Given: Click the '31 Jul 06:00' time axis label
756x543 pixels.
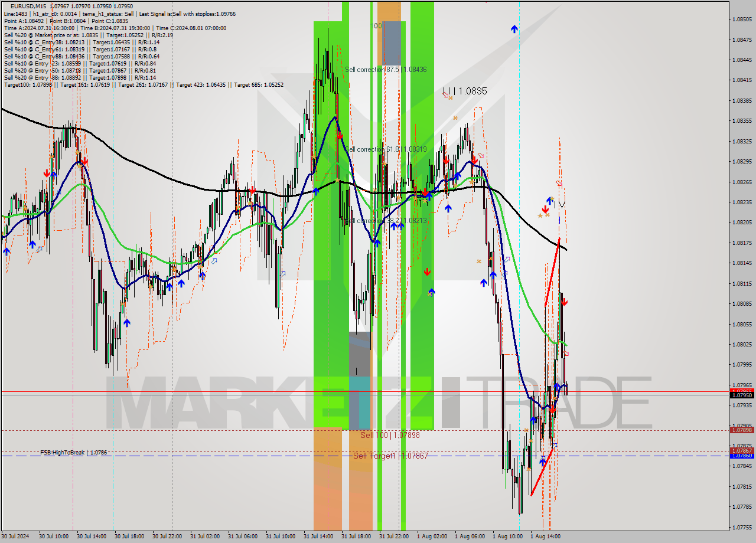Looking at the screenshot, I should 243,537.
